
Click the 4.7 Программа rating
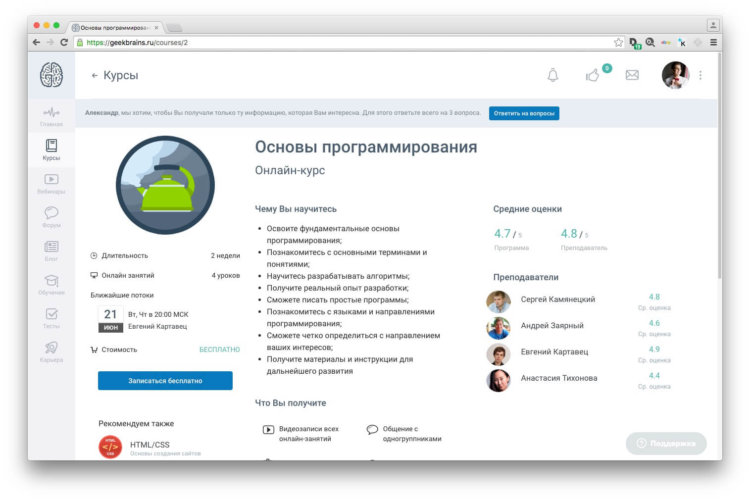click(511, 239)
